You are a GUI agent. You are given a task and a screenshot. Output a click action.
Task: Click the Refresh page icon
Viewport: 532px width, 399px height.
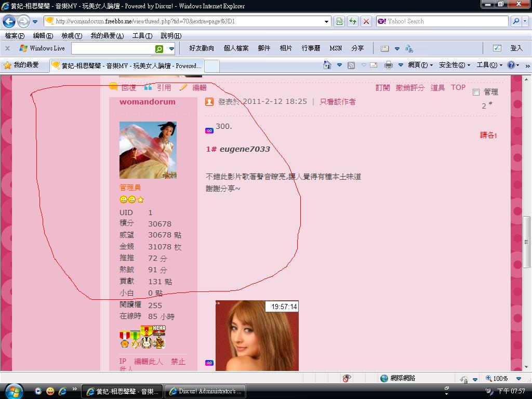pyautogui.click(x=353, y=21)
